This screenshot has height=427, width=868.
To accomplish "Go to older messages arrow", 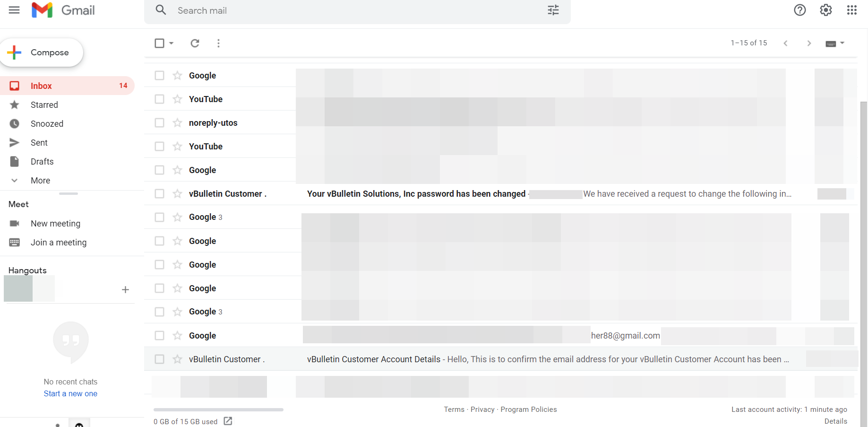I will [809, 43].
